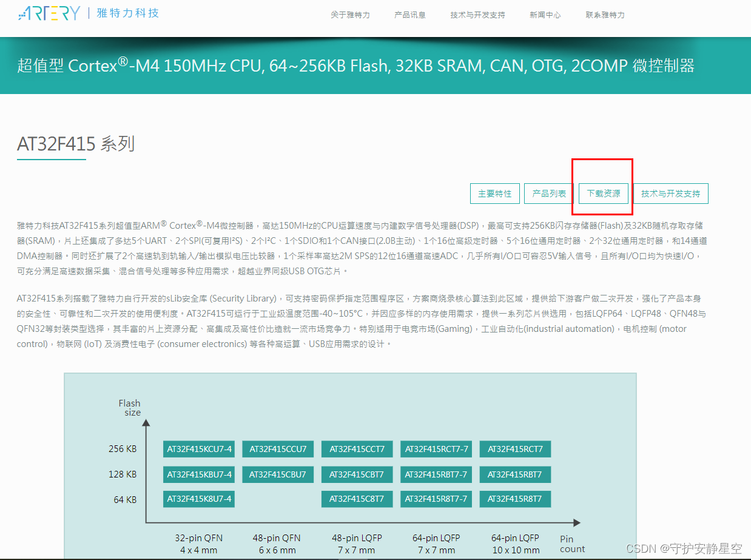Open the 关于雅特力 menu
751x560 pixels.
coord(350,15)
